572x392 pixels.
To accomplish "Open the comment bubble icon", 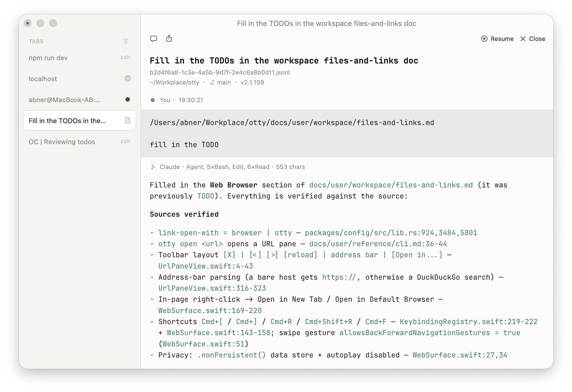I will [154, 39].
